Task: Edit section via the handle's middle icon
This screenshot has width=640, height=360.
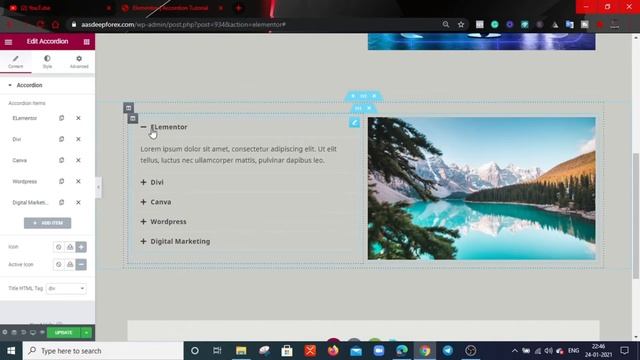Action: [x=363, y=96]
